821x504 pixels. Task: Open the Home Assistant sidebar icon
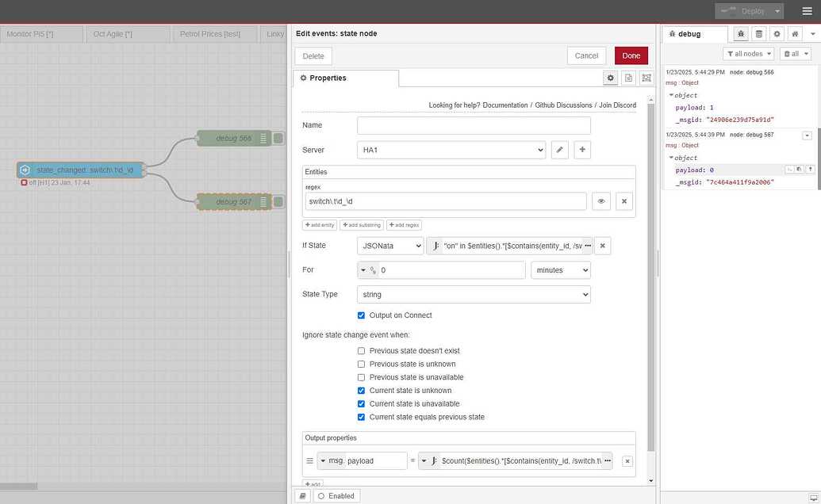tap(795, 34)
